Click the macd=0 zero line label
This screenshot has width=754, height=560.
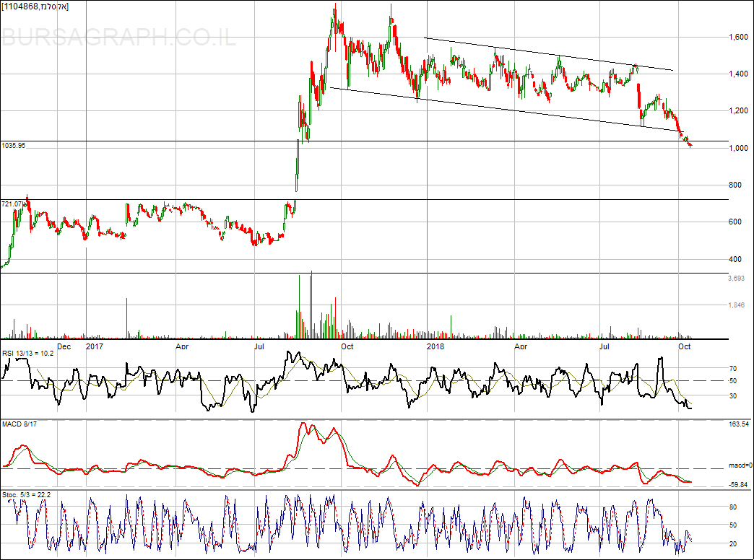pos(740,465)
